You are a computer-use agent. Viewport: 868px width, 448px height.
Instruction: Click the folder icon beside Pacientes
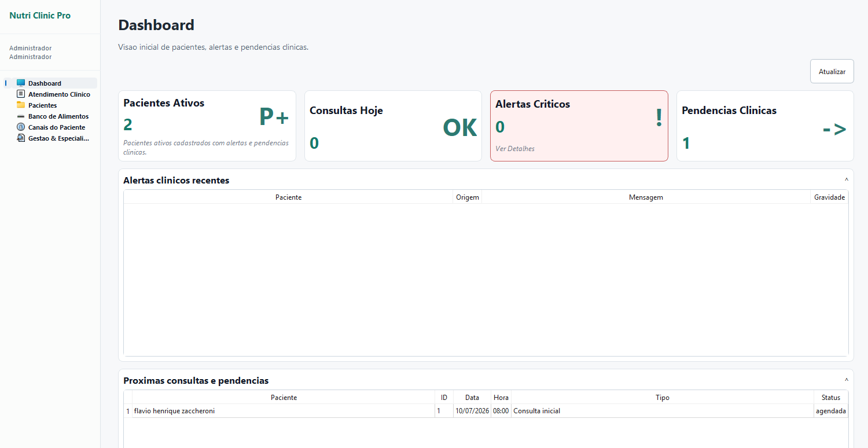[21, 105]
